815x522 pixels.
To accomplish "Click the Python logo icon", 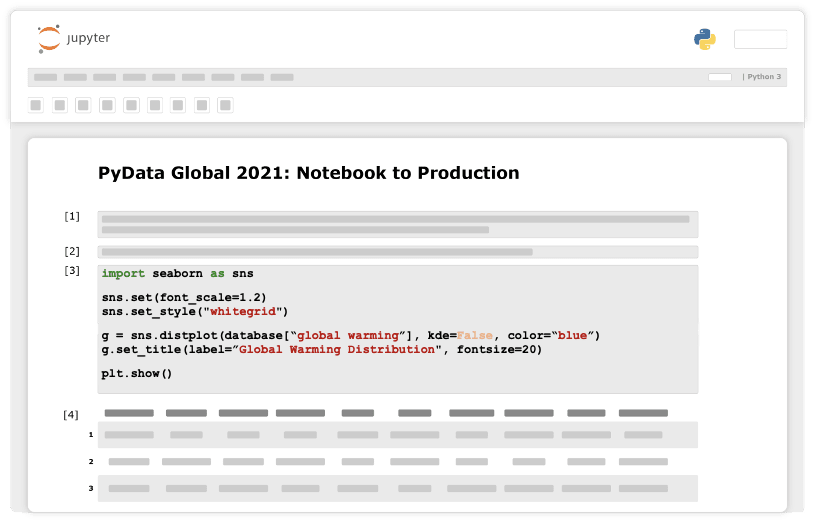I will tap(705, 40).
